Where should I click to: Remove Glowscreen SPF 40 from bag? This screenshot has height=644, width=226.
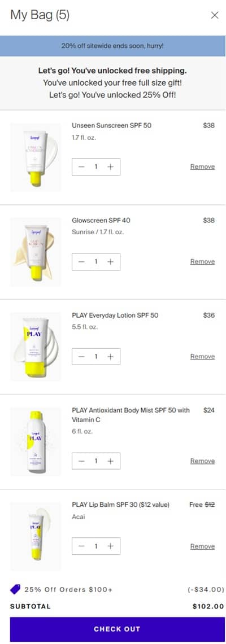tap(203, 262)
